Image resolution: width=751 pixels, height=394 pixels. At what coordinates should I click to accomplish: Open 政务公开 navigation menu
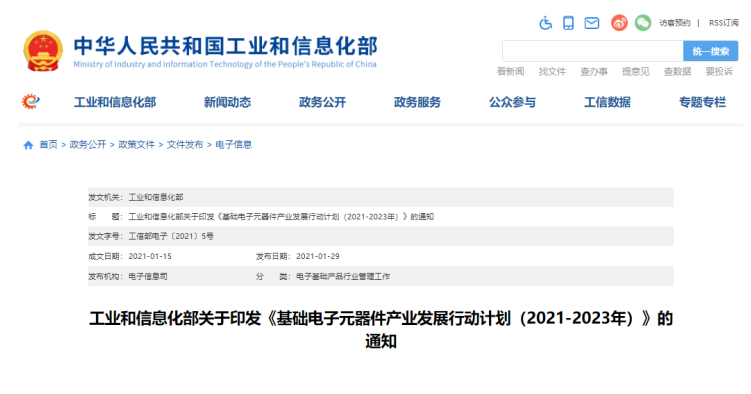tap(322, 102)
